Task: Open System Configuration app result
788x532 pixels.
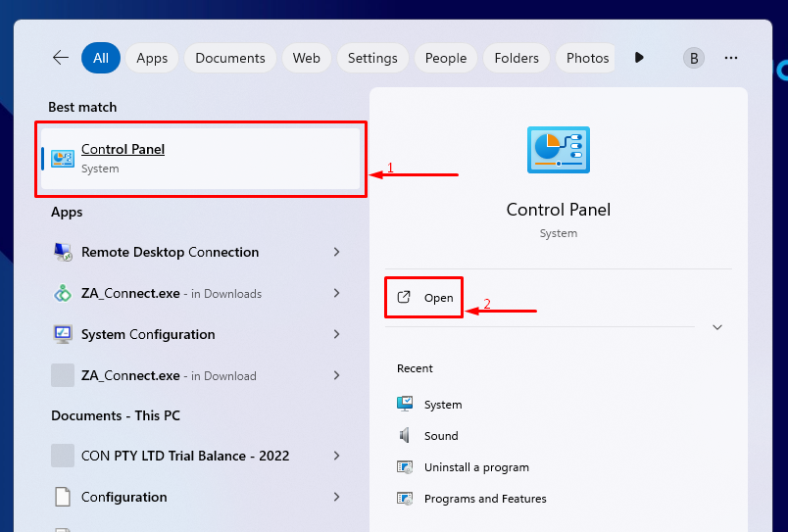Action: tap(148, 334)
